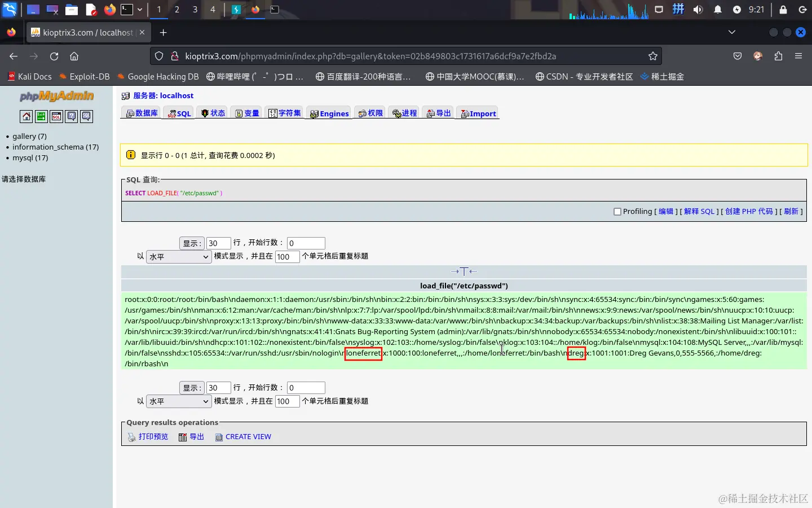Open a new Firefox tab
The width and height of the screenshot is (812, 508).
[x=163, y=33]
